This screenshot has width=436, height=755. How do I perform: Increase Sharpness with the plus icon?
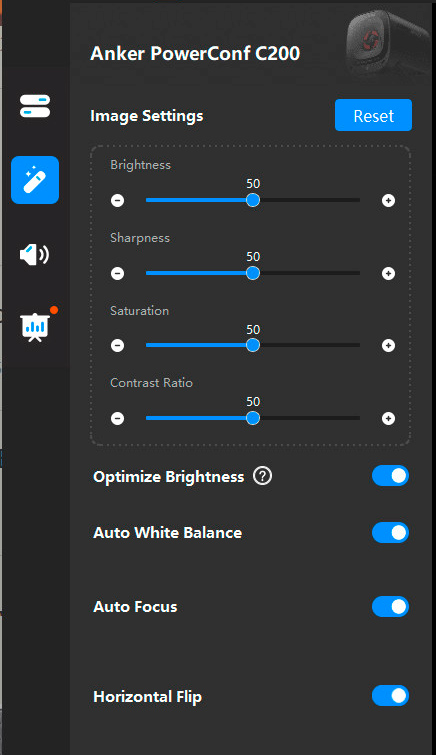pyautogui.click(x=388, y=273)
